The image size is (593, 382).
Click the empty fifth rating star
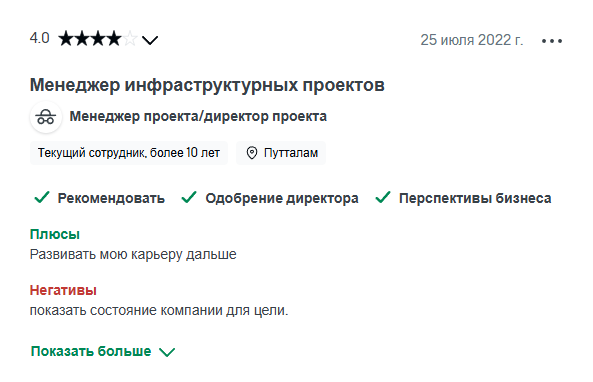point(130,39)
